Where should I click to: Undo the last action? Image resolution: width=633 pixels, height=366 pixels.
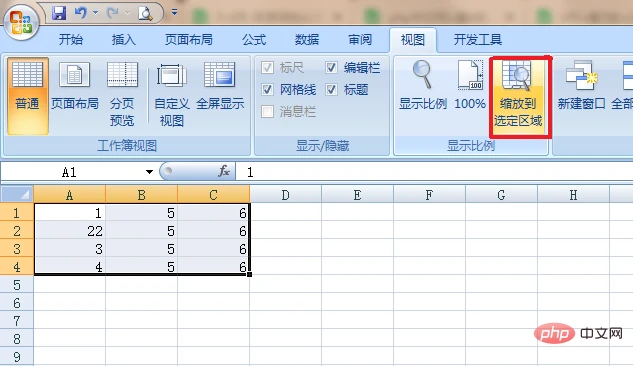tap(80, 13)
